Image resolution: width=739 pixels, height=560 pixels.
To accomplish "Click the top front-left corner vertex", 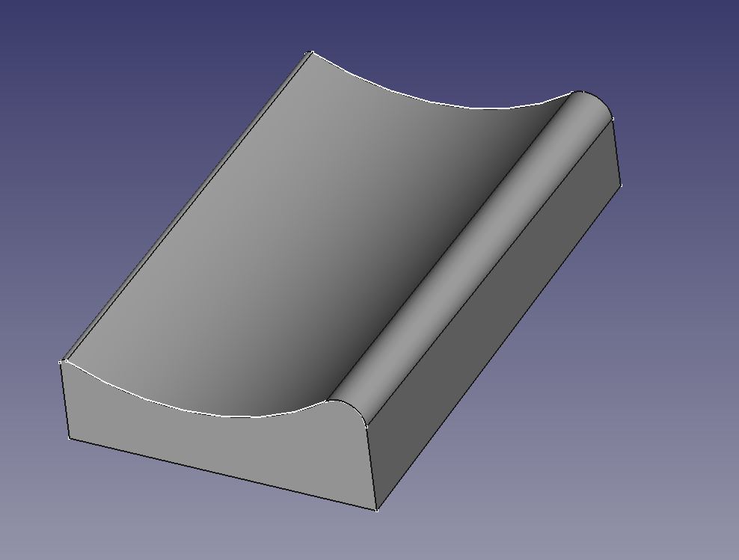I will click(x=61, y=363).
